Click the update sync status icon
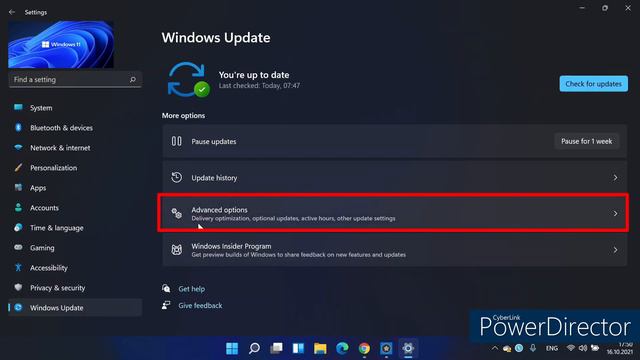The image size is (640, 360). point(189,79)
